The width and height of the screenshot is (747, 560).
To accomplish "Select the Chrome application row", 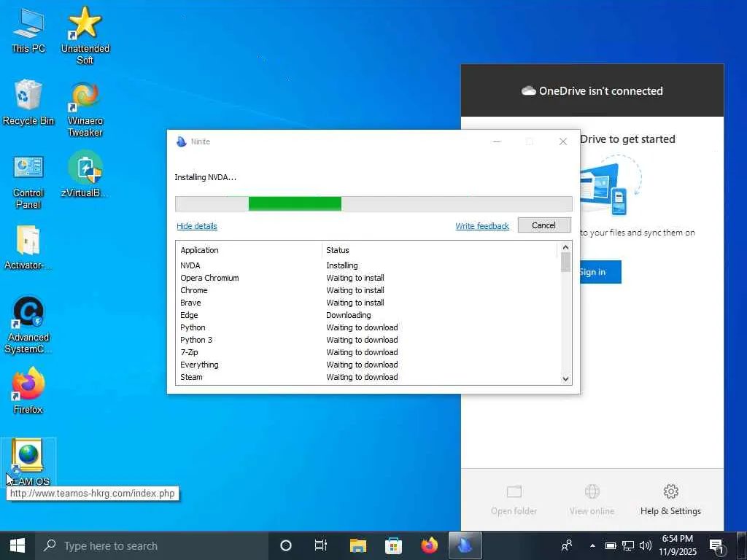I will pos(368,290).
